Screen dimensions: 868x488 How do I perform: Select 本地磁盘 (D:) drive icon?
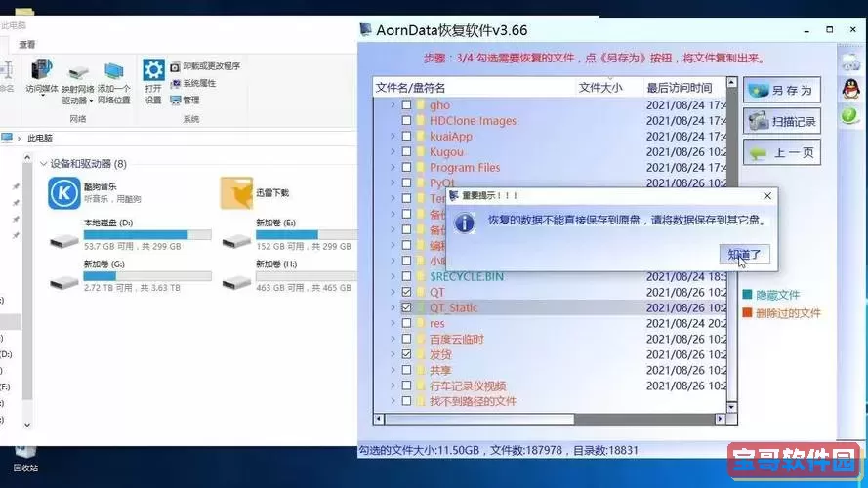click(x=63, y=241)
